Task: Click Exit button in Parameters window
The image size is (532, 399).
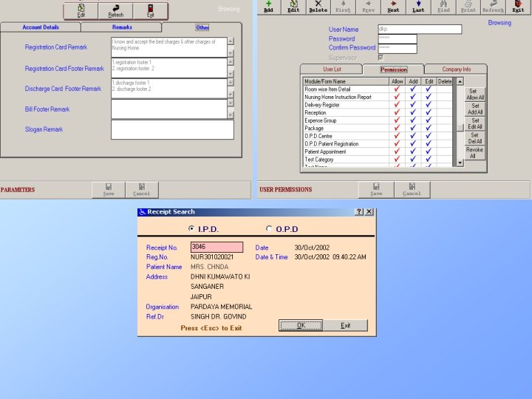Action: (x=150, y=11)
